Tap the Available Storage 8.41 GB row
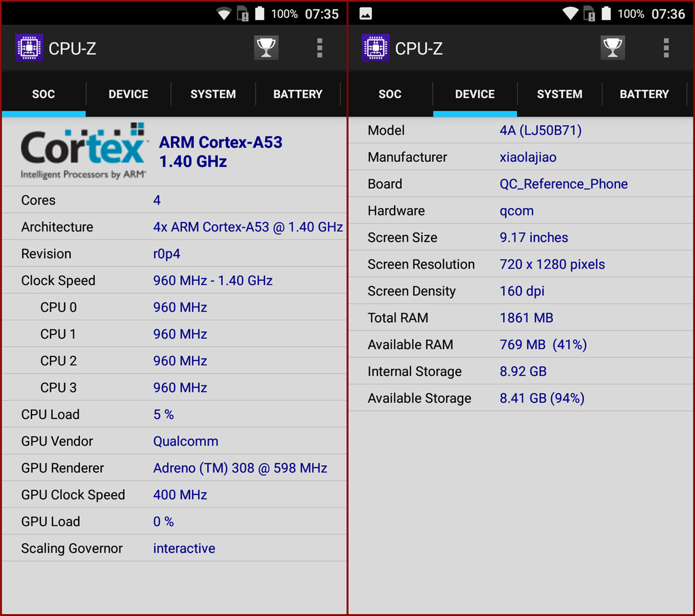This screenshot has width=695, height=616. click(520, 398)
